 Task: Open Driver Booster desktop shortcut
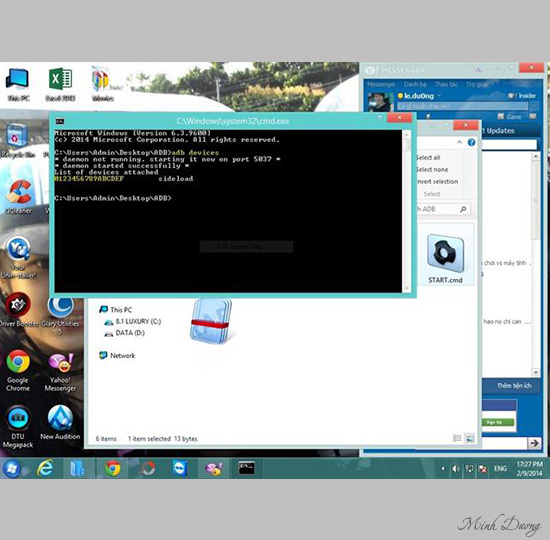click(x=18, y=310)
